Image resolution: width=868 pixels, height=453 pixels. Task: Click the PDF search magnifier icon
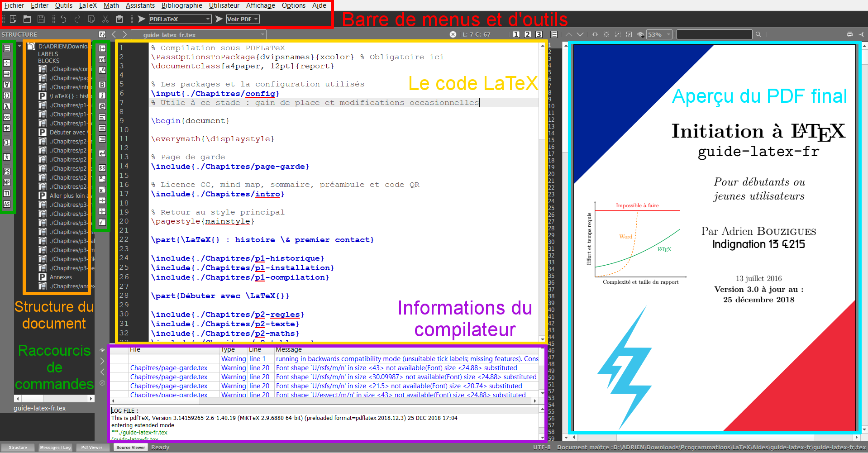click(x=758, y=34)
